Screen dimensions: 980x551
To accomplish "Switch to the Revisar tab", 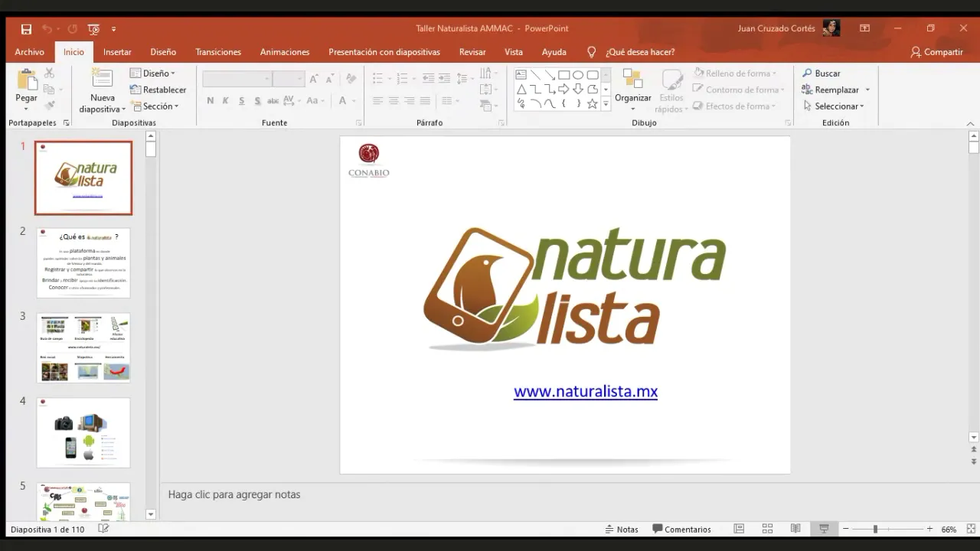I will pos(472,52).
